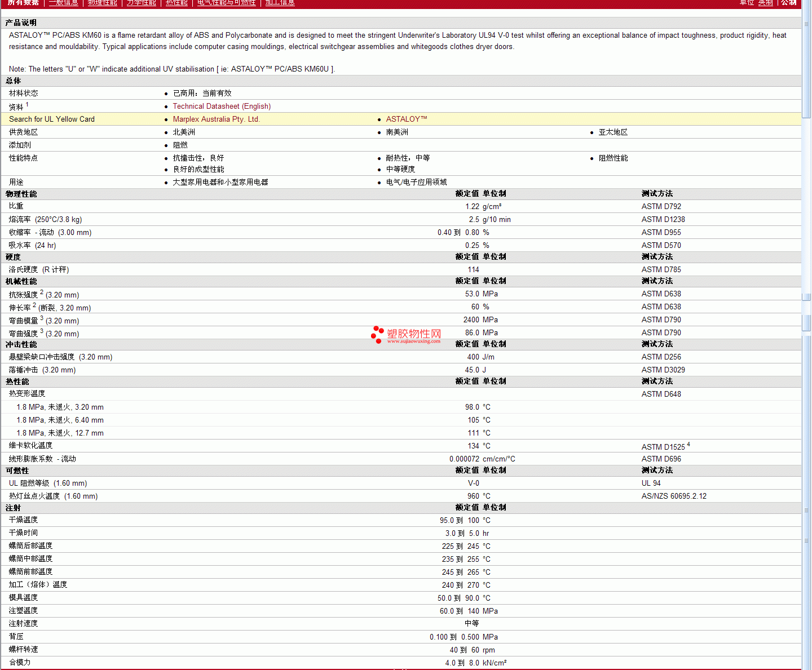
Task: Click 弯曲模量 value 2400 MPa
Action: pyautogui.click(x=480, y=320)
